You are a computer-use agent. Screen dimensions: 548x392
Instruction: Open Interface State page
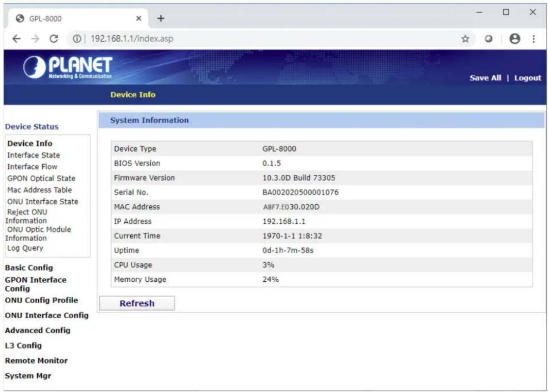point(34,155)
